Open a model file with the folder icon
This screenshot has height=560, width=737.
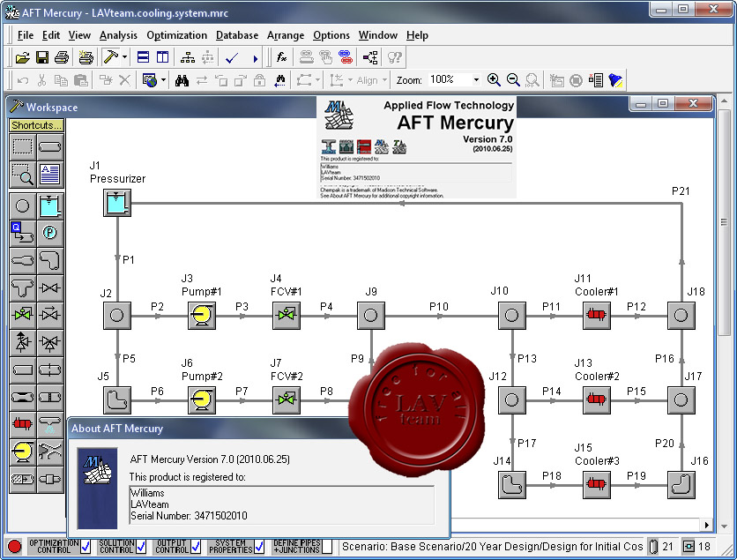(x=22, y=57)
